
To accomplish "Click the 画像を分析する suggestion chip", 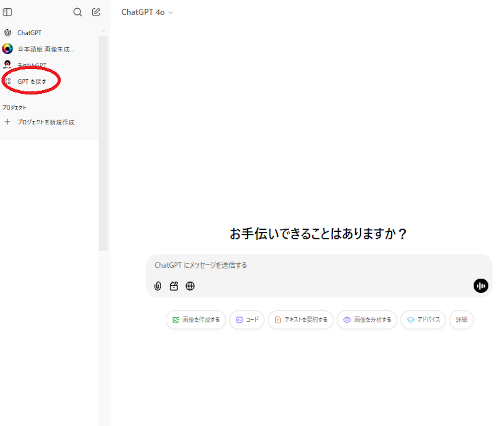I will pyautogui.click(x=367, y=320).
